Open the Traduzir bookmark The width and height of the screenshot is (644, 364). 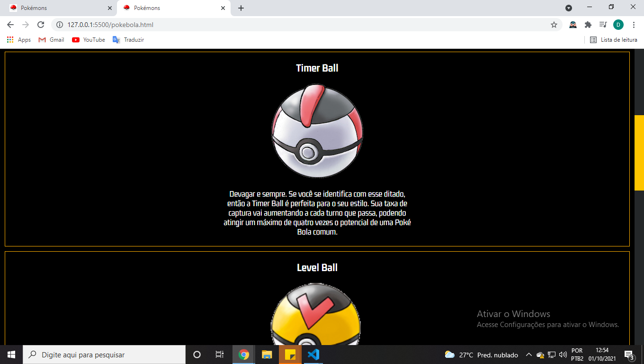(128, 40)
